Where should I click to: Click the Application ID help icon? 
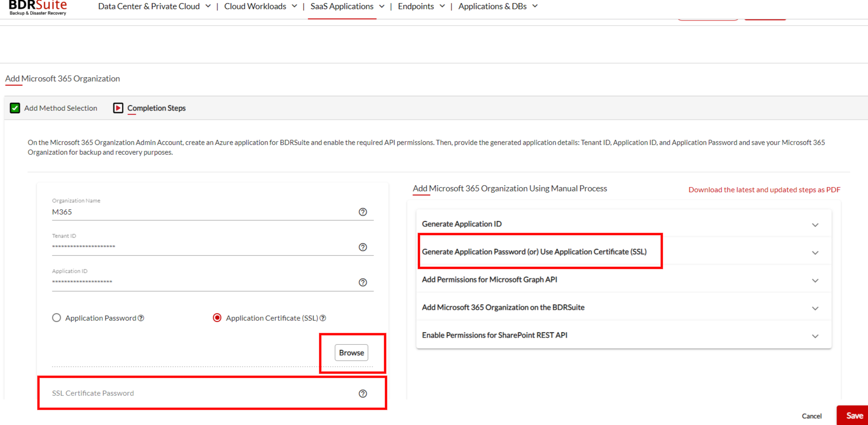(363, 282)
